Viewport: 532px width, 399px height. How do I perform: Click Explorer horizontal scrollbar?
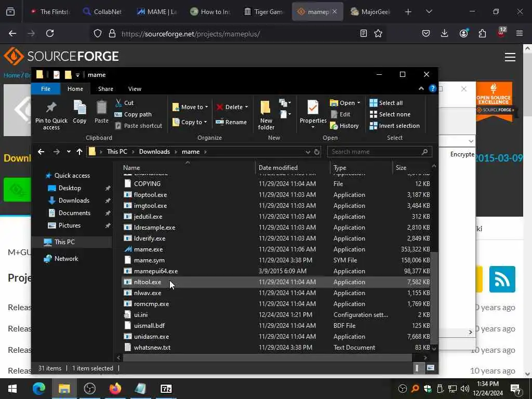[x=268, y=357]
